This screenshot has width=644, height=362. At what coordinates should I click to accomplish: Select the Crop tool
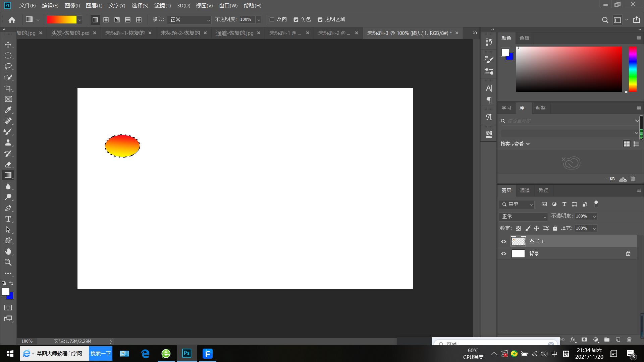pyautogui.click(x=8, y=88)
